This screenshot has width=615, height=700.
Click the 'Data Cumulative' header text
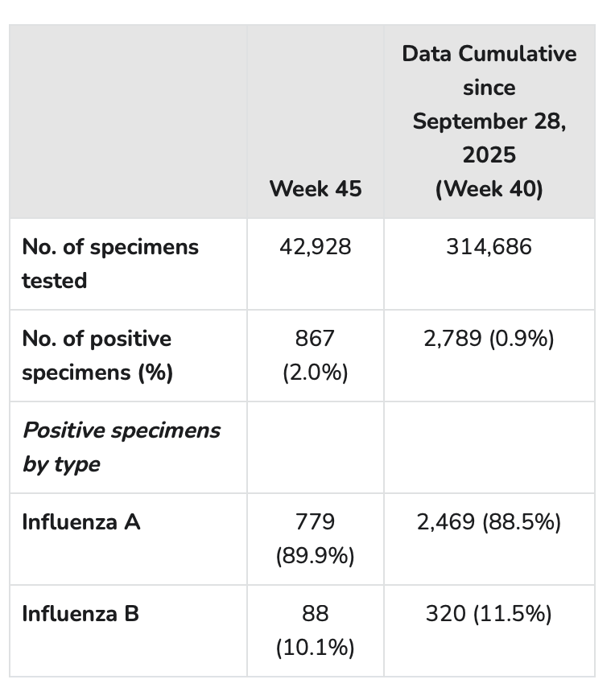tap(489, 54)
